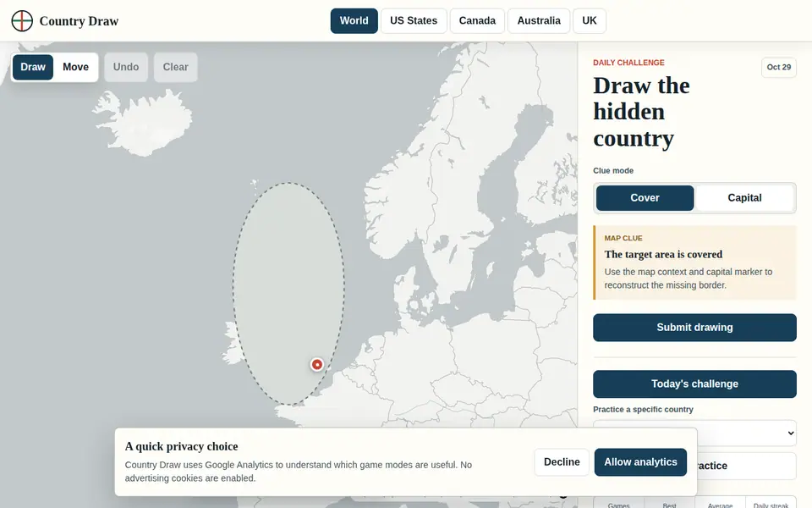Click the Undo button
Image resolution: width=812 pixels, height=508 pixels.
pos(126,67)
